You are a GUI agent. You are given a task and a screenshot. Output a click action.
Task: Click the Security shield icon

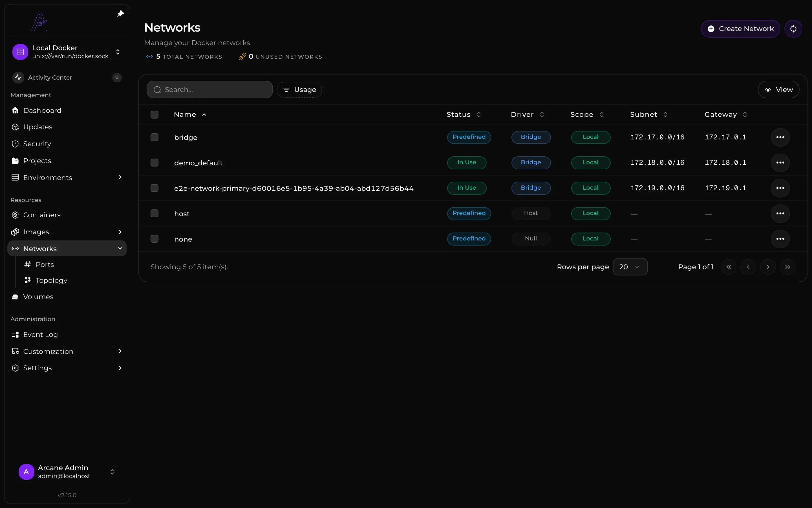click(15, 144)
